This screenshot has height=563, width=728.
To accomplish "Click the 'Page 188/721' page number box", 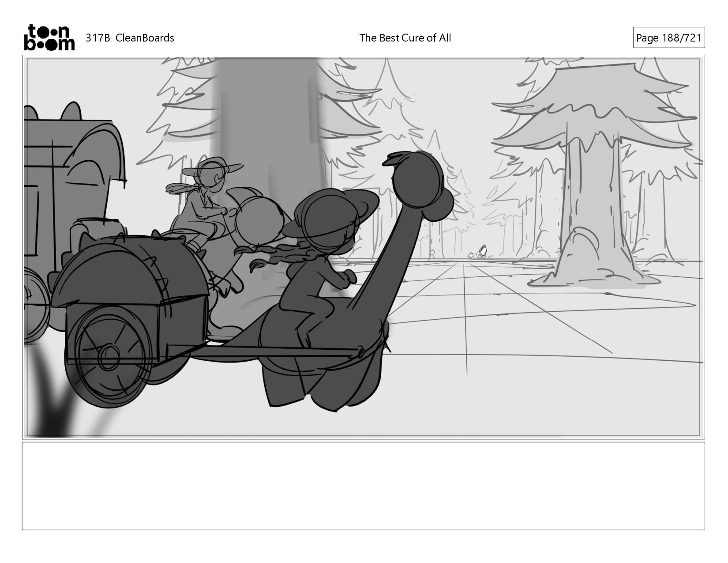I will coord(668,38).
